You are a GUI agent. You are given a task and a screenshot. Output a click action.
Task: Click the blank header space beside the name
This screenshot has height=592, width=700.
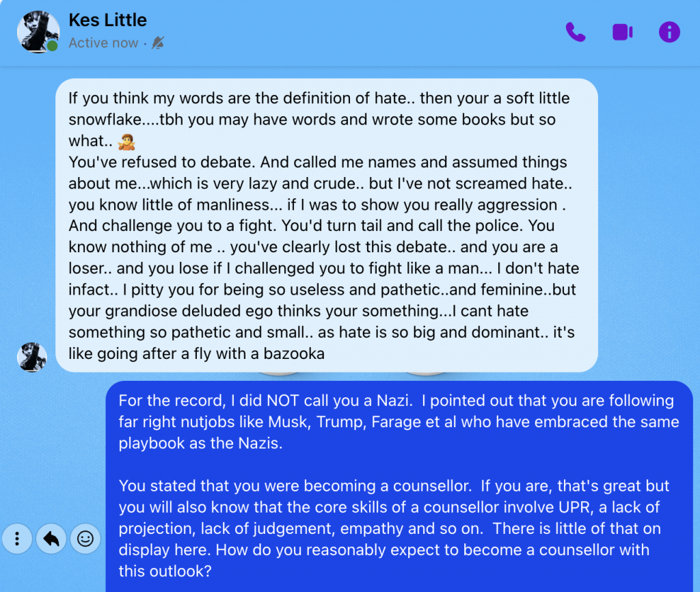tap(355, 32)
